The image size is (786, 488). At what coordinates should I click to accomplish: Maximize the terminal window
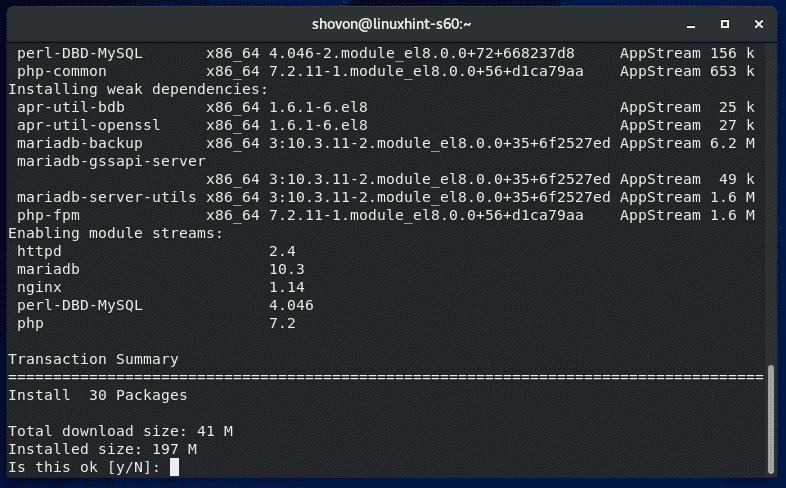pos(725,22)
